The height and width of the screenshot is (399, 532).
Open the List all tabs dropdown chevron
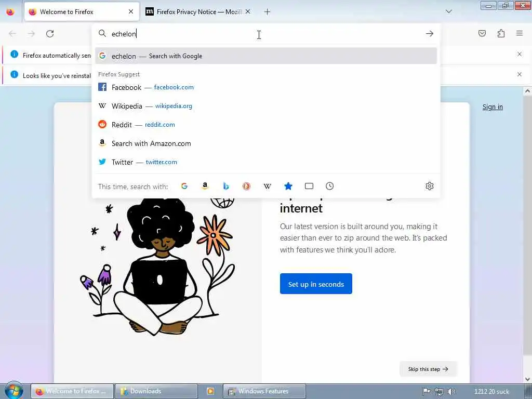coord(449,11)
